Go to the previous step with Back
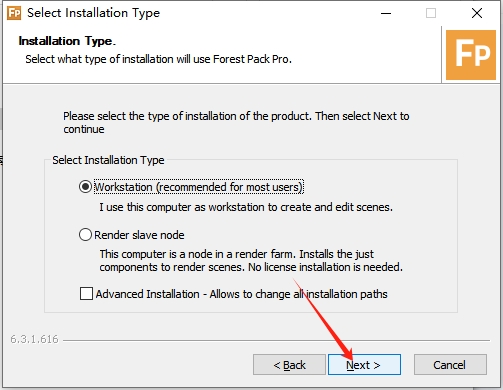Image resolution: width=503 pixels, height=390 pixels. tap(289, 365)
